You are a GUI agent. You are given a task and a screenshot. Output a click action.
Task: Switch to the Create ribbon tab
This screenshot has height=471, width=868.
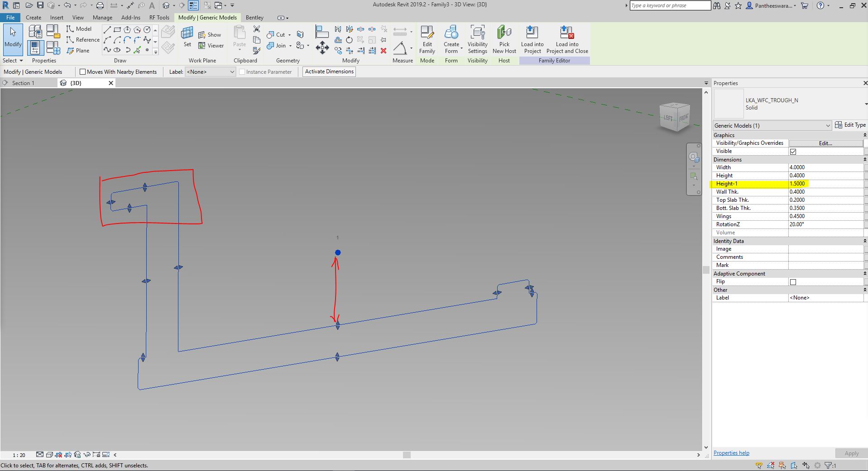(x=33, y=17)
